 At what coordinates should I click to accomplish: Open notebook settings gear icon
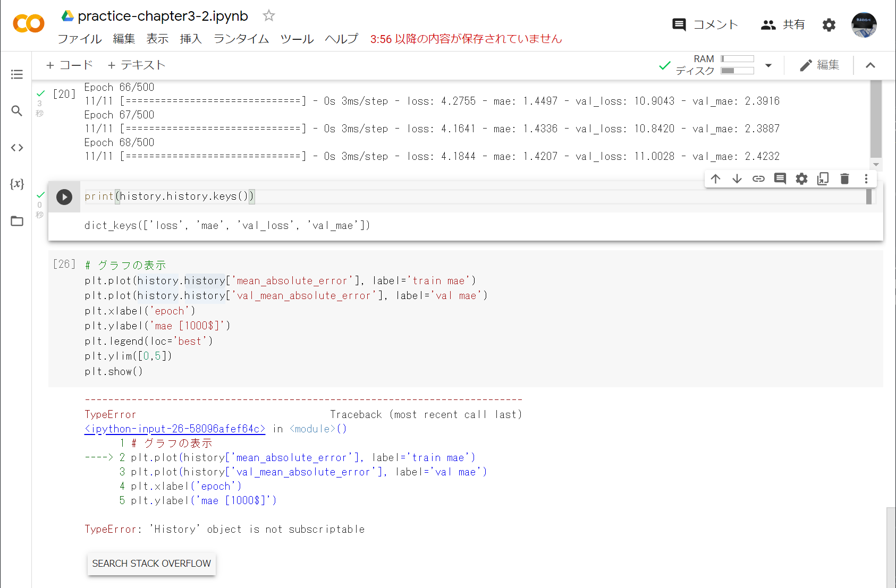tap(829, 24)
